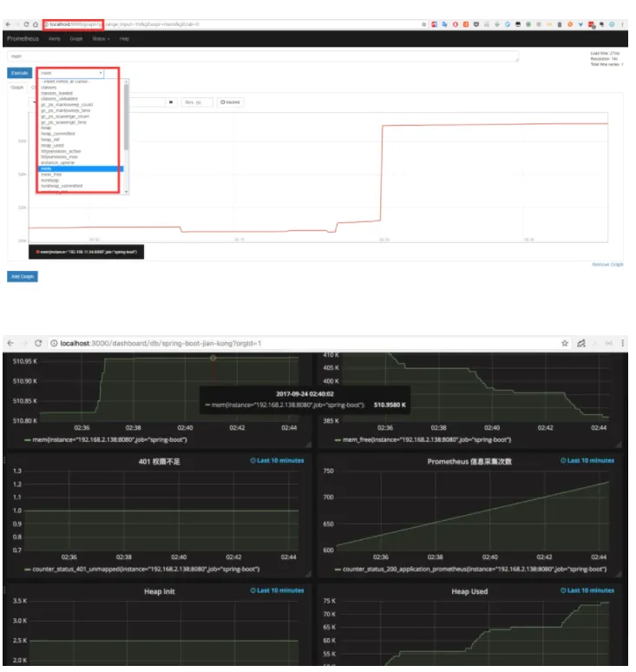
Task: Click the Remove Graph link
Action: click(x=607, y=265)
